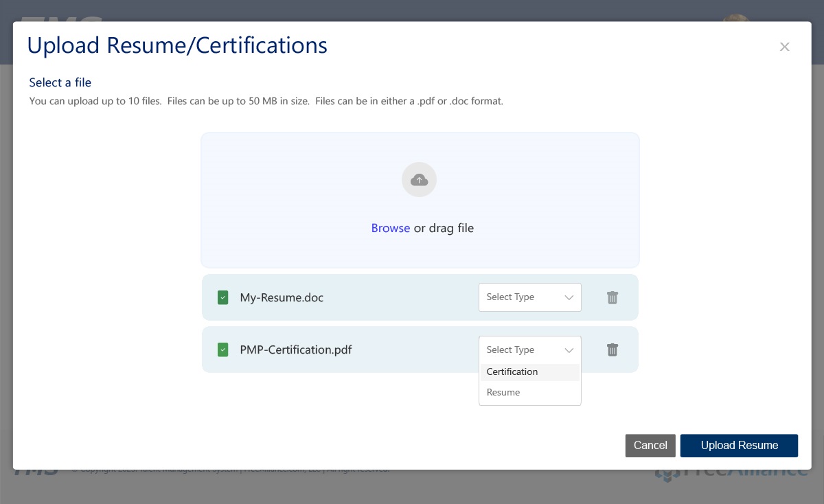Image resolution: width=824 pixels, height=504 pixels.
Task: Close the upload dialog with the X
Action: click(x=784, y=47)
